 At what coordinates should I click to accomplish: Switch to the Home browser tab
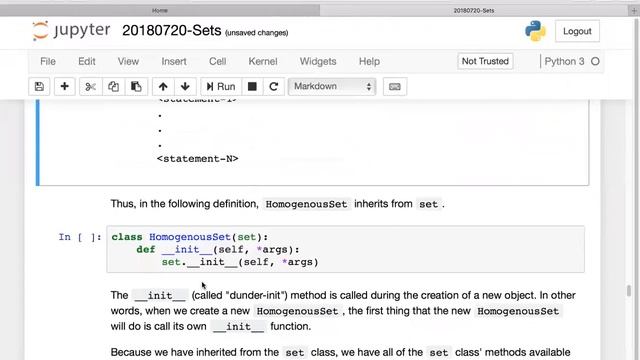coord(160,10)
